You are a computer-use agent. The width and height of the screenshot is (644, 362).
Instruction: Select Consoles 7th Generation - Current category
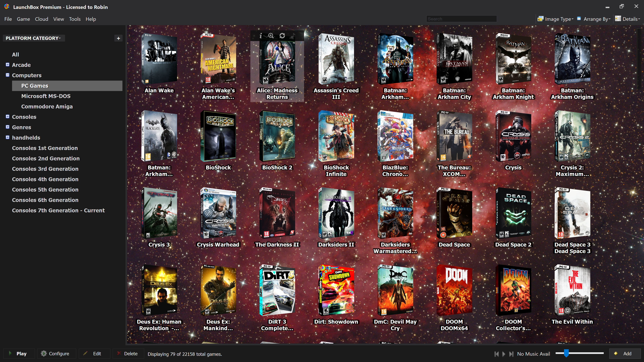pos(58,210)
